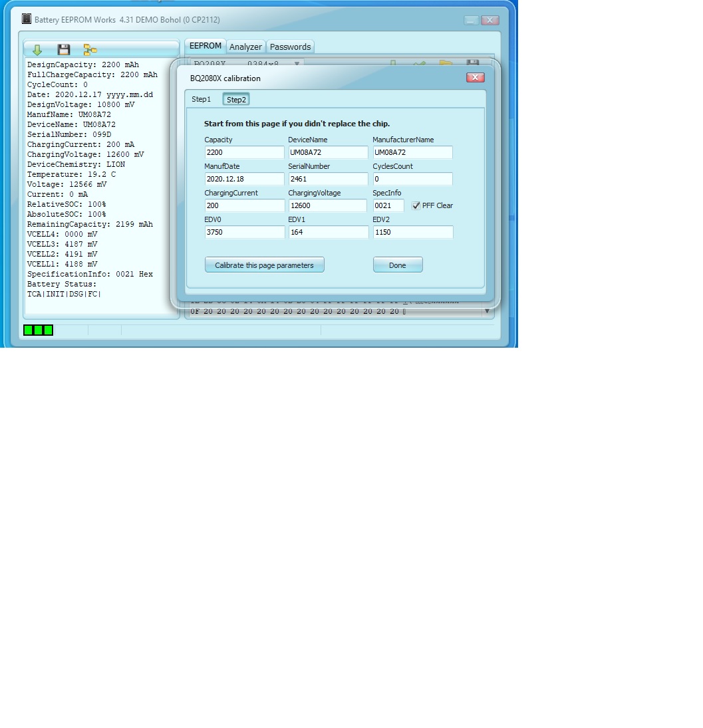The width and height of the screenshot is (703, 728).
Task: Click the Battery EEPROM Works app icon
Action: coord(27,19)
